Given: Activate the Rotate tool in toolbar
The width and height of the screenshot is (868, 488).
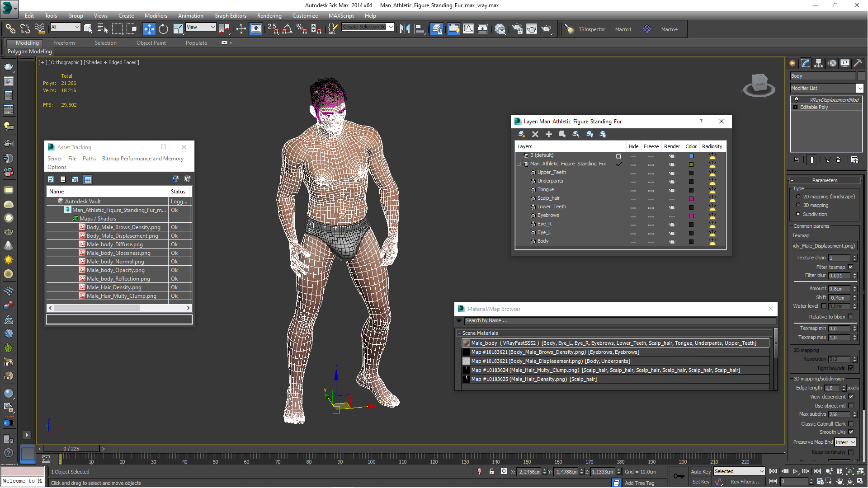Looking at the screenshot, I should pyautogui.click(x=163, y=29).
